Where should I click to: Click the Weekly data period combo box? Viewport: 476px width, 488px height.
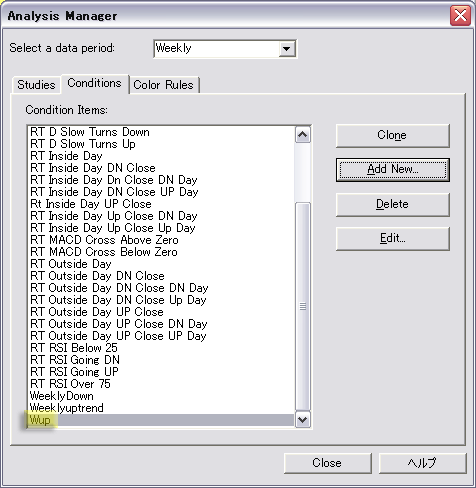pos(225,49)
